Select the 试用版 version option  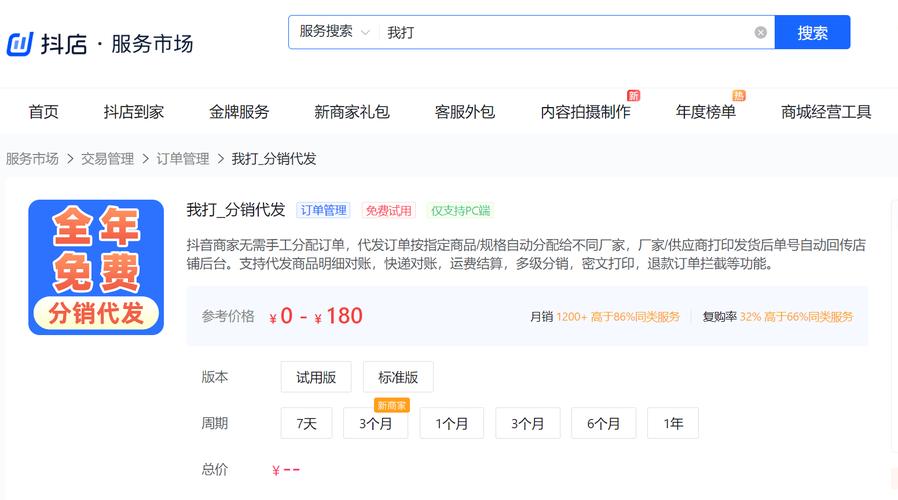[x=316, y=377]
